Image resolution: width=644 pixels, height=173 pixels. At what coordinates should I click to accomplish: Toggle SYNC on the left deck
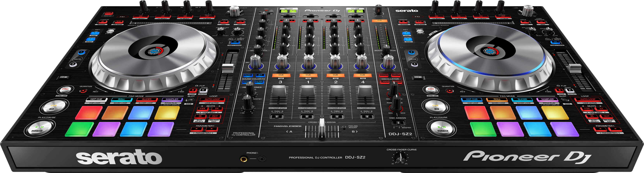pos(65,89)
